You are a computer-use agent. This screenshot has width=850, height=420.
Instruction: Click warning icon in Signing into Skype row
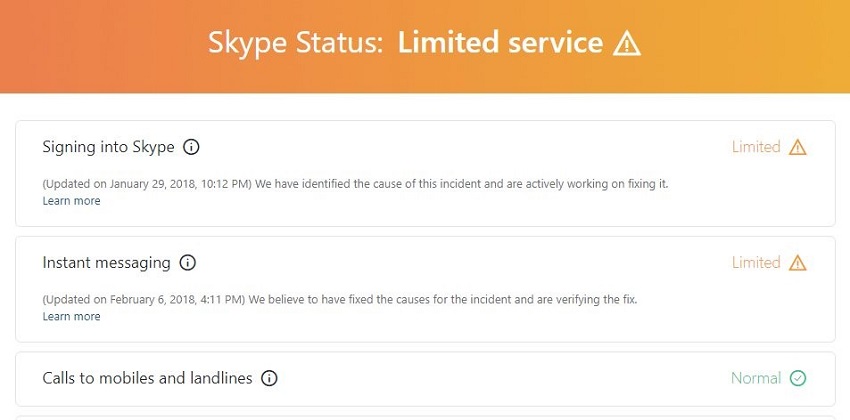[797, 147]
